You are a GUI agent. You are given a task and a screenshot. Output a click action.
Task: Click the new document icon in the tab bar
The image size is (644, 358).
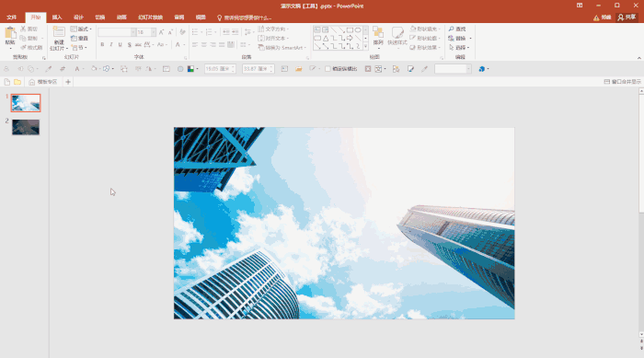coord(7,82)
